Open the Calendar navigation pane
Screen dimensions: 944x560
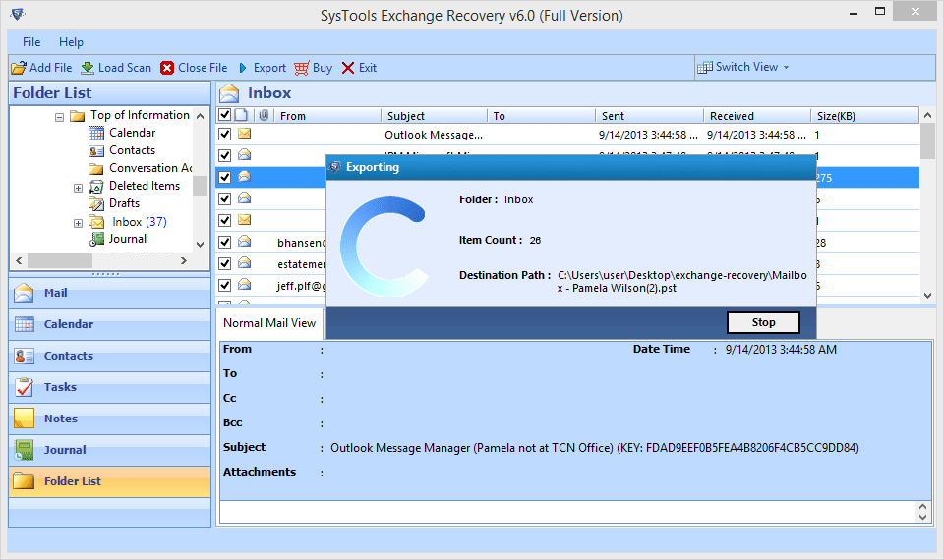(109, 324)
